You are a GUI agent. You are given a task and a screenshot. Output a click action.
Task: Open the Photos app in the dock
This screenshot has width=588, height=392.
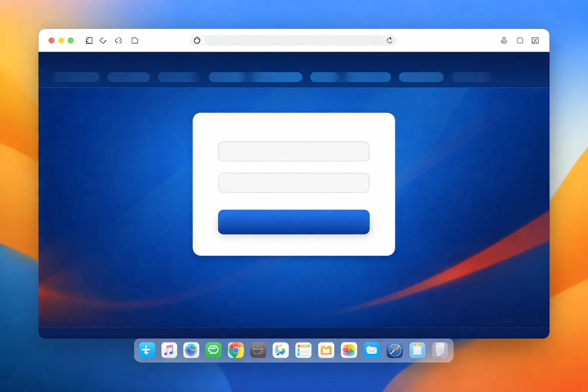349,350
